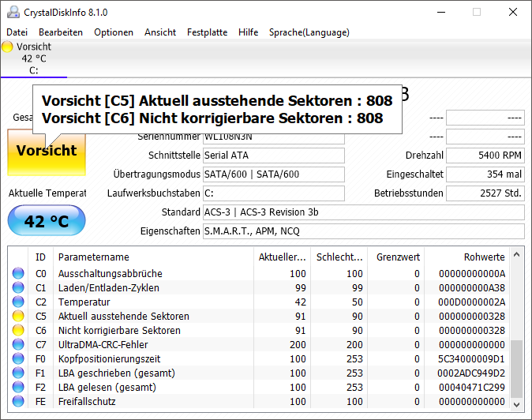Image resolution: width=532 pixels, height=420 pixels.
Task: Click the blue status dot for C7 UltraDMA-CRC-Fehler
Action: coord(18,345)
